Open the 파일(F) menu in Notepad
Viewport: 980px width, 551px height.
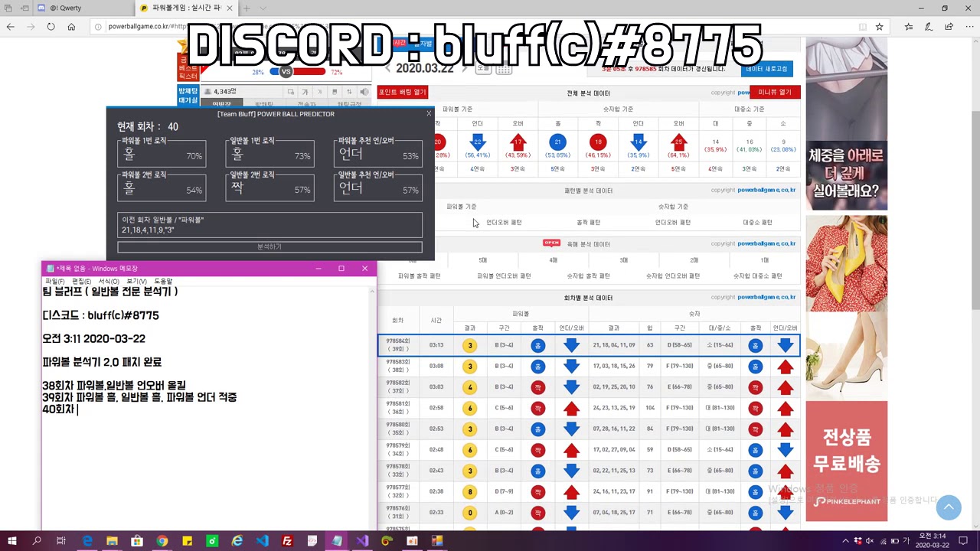(x=54, y=282)
